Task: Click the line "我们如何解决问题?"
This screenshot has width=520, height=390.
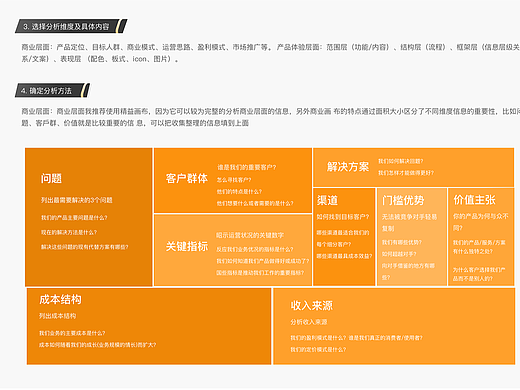Action: click(x=401, y=161)
